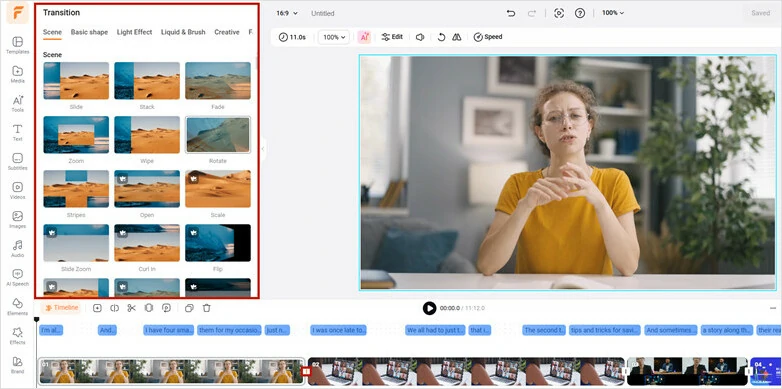Play the video preview

(x=429, y=308)
